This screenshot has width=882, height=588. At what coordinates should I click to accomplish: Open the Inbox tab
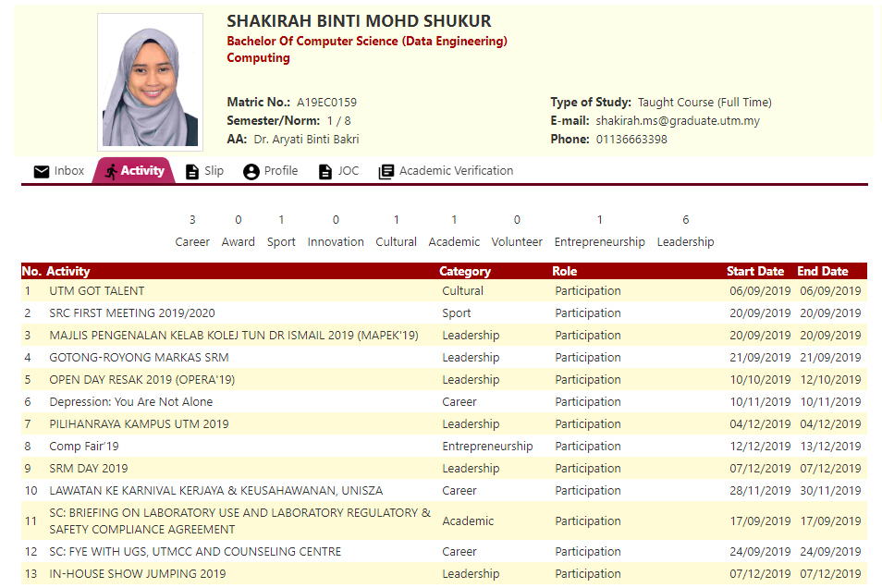[x=68, y=171]
